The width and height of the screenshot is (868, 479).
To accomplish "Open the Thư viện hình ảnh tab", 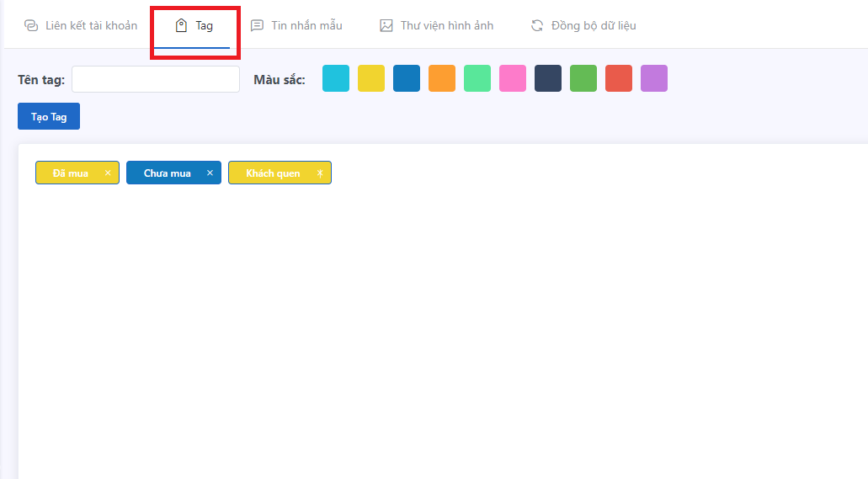I will coord(436,25).
